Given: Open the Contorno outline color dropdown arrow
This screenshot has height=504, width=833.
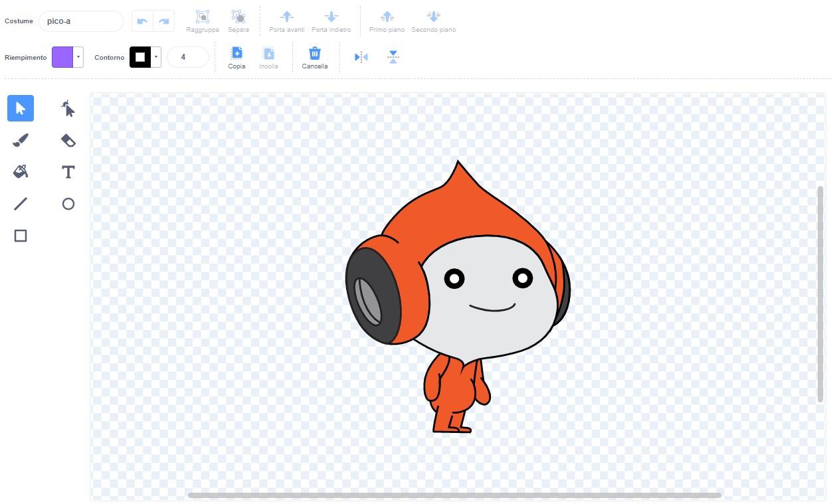Looking at the screenshot, I should pos(156,57).
